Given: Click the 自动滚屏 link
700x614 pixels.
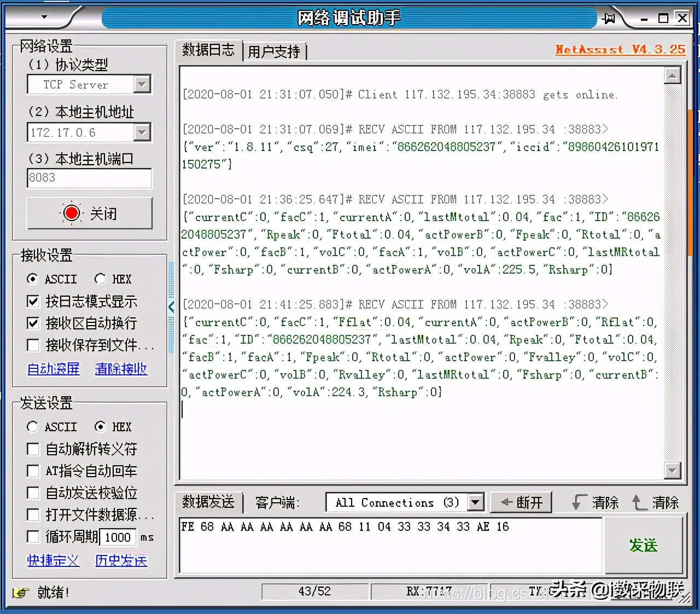Looking at the screenshot, I should (54, 369).
